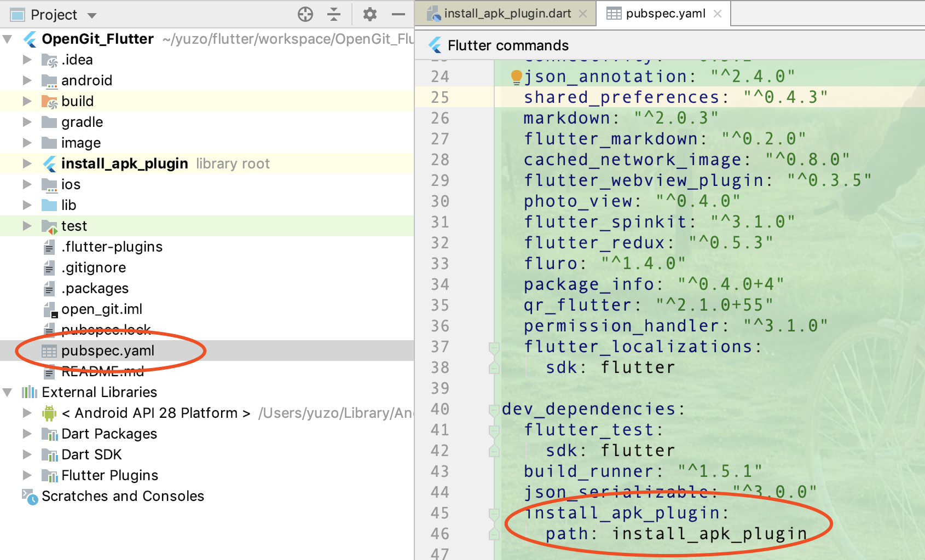The height and width of the screenshot is (560, 925).
Task: Close the install_apk_plugin.dart tab
Action: [583, 14]
